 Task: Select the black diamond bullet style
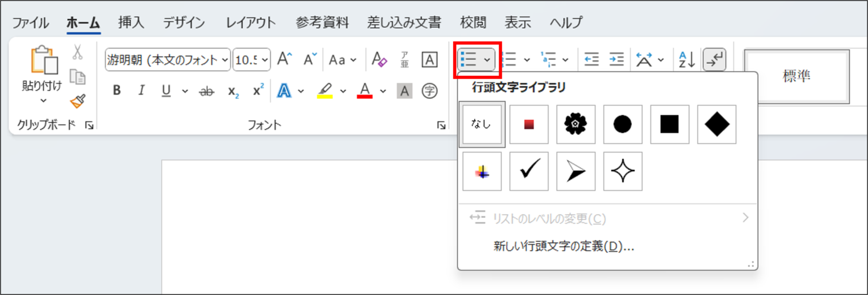(x=717, y=124)
